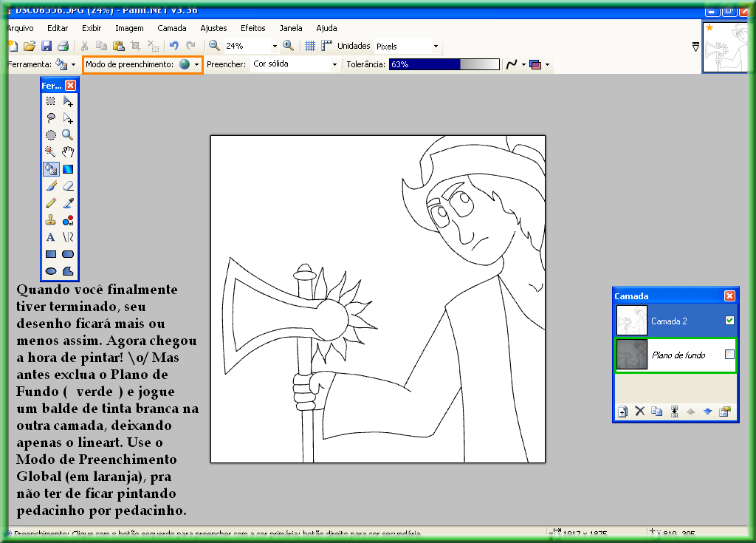
Task: Open the Camada menu
Action: pos(172,28)
